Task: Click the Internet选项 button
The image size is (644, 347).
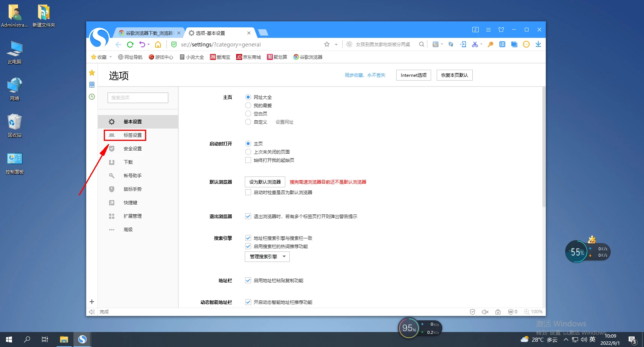Action: [x=413, y=75]
